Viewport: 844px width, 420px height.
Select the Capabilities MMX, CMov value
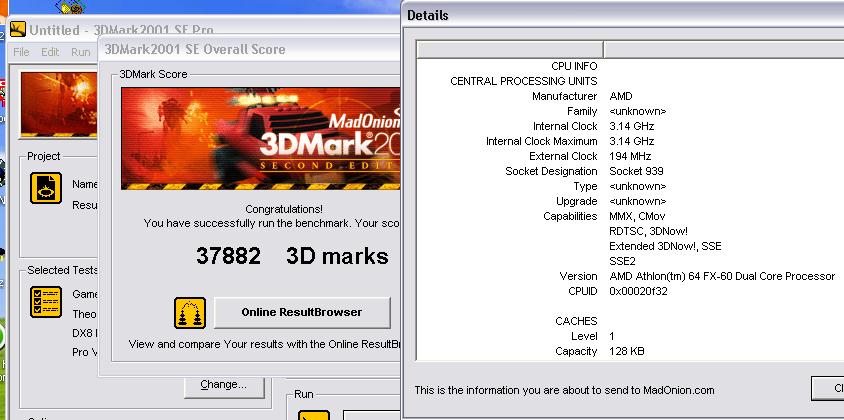[637, 216]
